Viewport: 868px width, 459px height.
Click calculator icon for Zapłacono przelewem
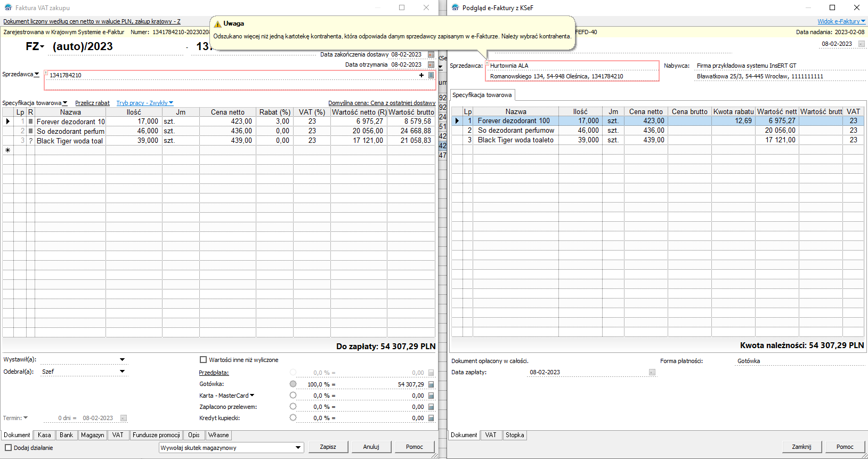click(x=431, y=407)
